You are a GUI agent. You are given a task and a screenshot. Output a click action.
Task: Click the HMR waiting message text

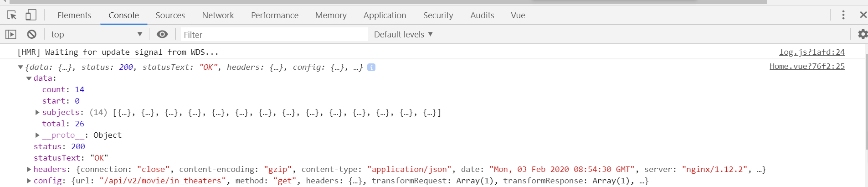coord(118,52)
